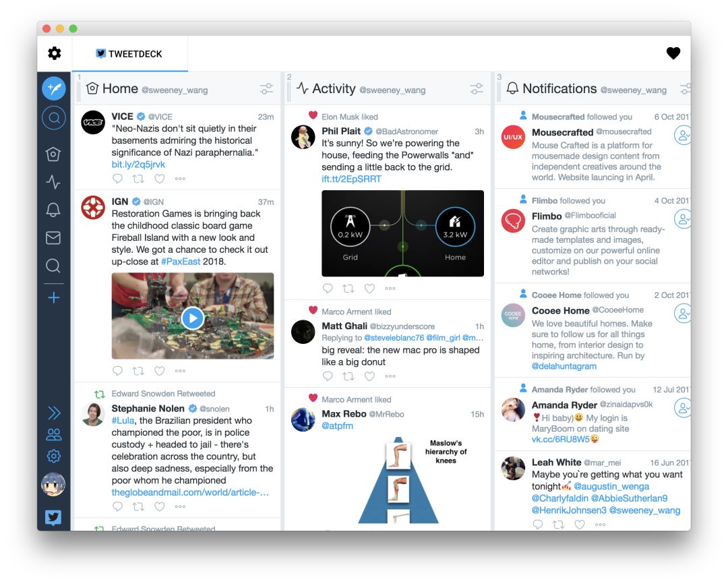Retweet the Stephanie Nolen tweet
Screen dimensions: 728x584
click(138, 506)
